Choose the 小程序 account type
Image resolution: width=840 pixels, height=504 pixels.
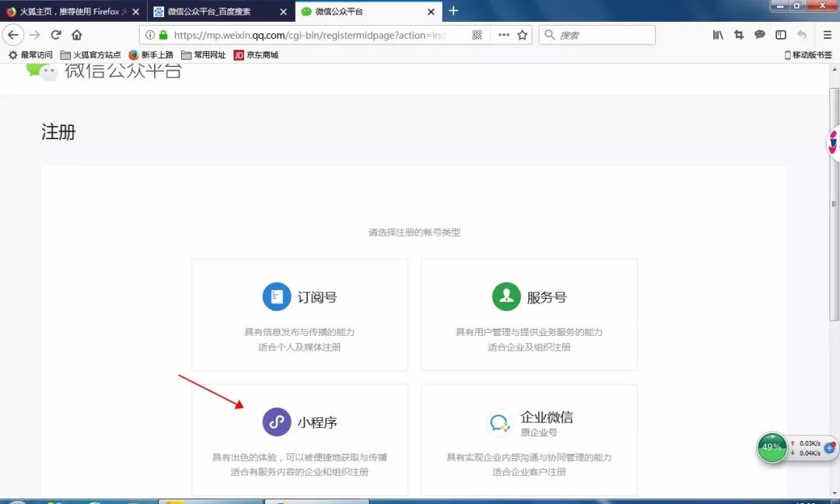point(299,439)
